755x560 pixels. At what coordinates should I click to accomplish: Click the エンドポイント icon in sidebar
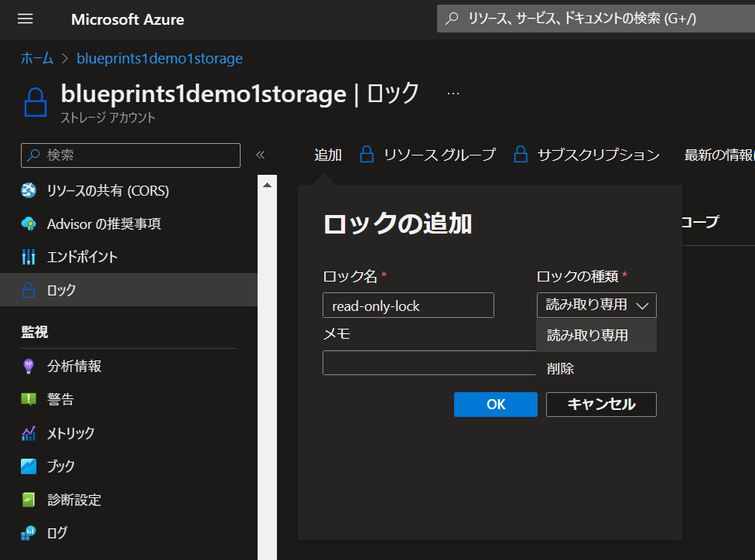[x=29, y=257]
